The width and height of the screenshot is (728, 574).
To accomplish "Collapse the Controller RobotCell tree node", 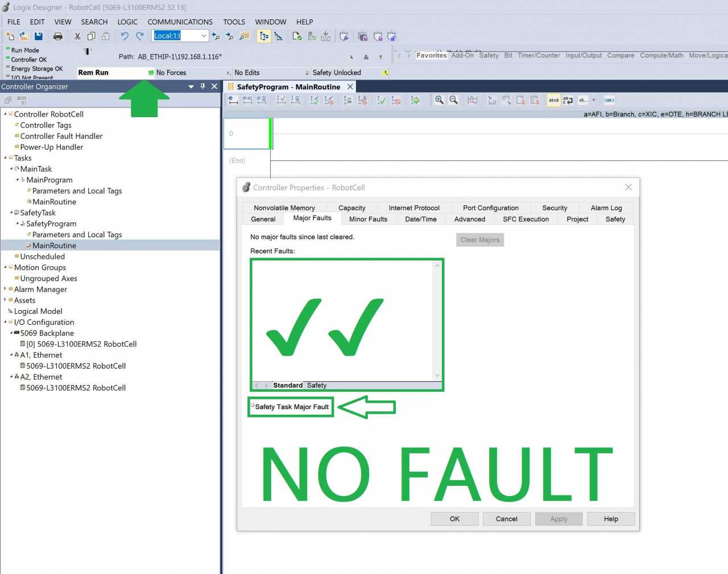I will (5, 114).
